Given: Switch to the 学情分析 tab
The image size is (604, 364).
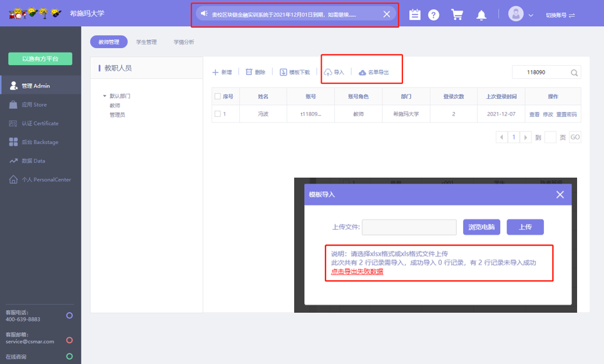Looking at the screenshot, I should click(183, 42).
